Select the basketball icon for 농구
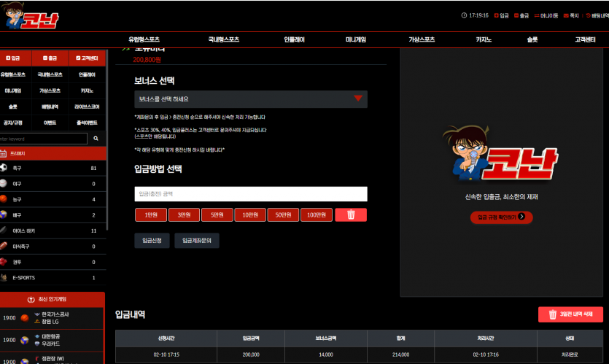 pos(4,199)
